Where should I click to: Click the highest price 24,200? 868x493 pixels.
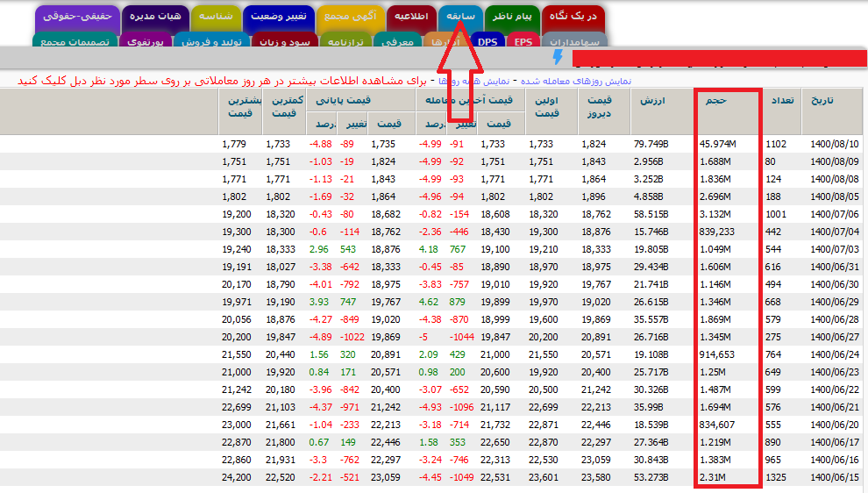(237, 477)
